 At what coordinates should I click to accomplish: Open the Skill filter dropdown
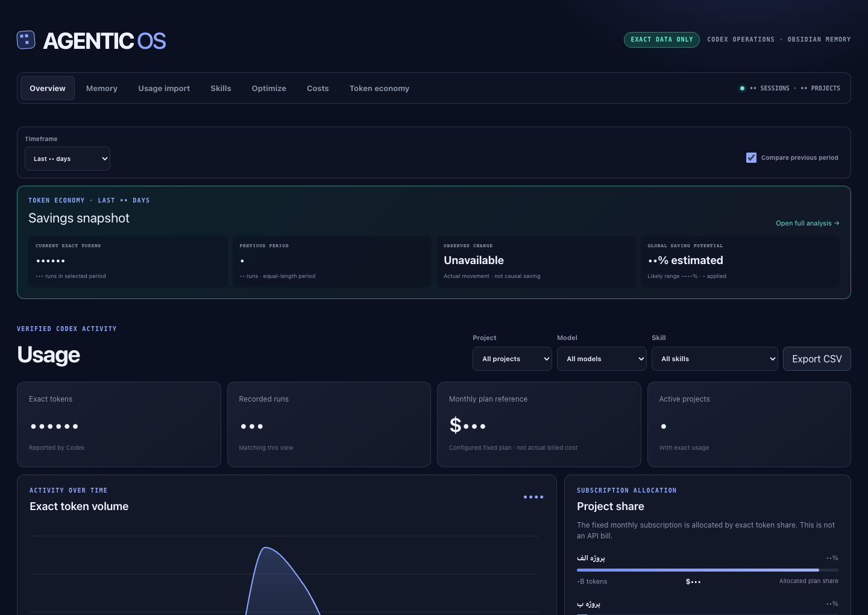pos(715,359)
